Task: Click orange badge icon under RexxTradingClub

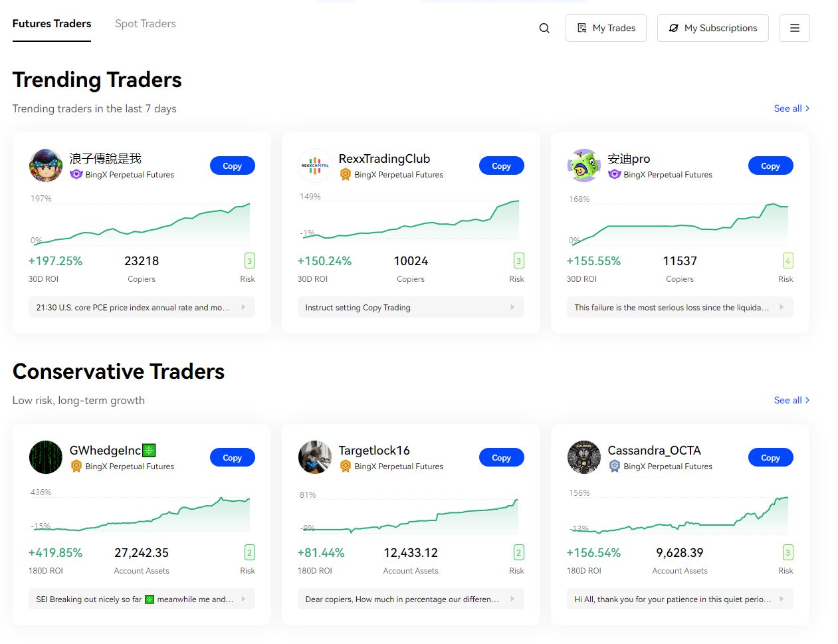Action: pos(346,174)
